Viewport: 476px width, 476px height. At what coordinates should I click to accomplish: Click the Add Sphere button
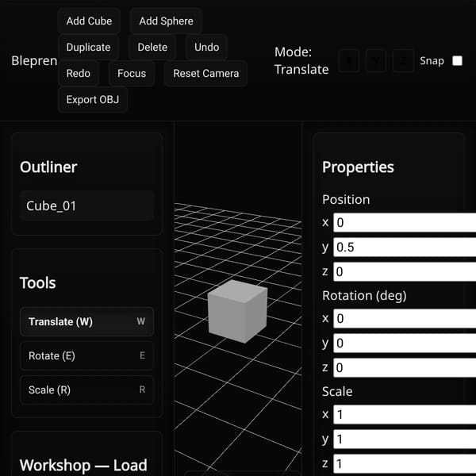pos(166,21)
